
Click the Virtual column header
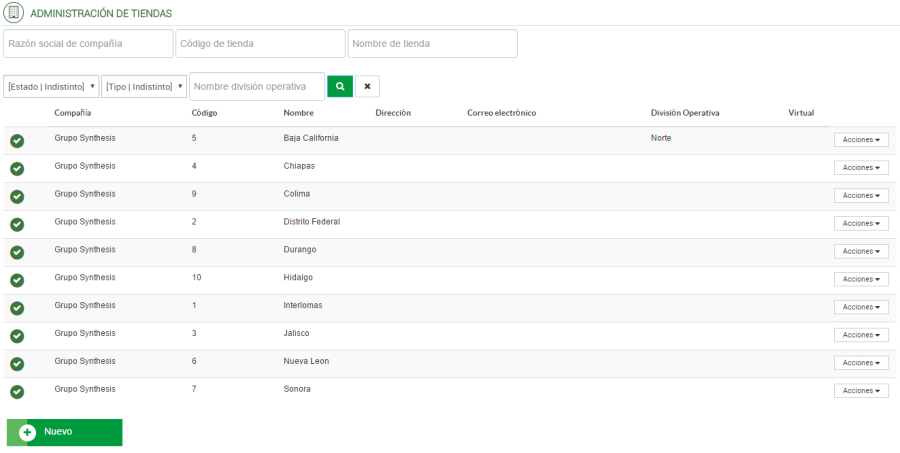coord(801,113)
